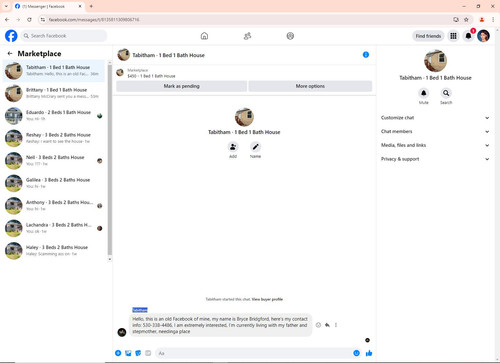This screenshot has width=500, height=363.
Task: Add people to the chat
Action: (233, 147)
